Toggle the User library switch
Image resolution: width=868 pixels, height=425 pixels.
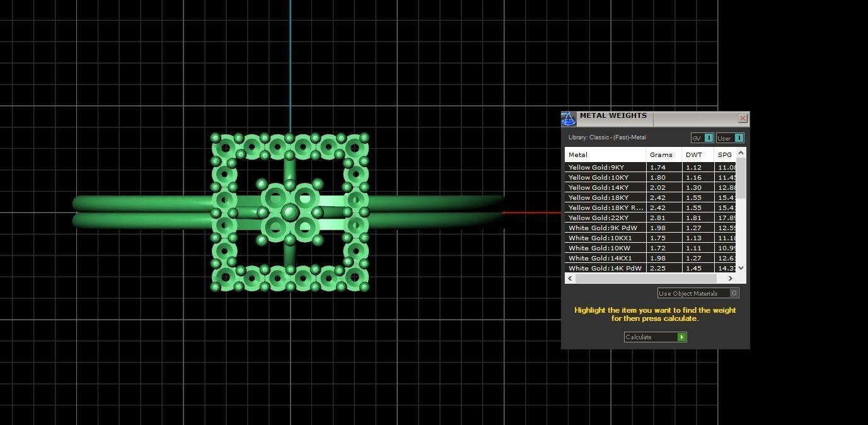(x=730, y=138)
